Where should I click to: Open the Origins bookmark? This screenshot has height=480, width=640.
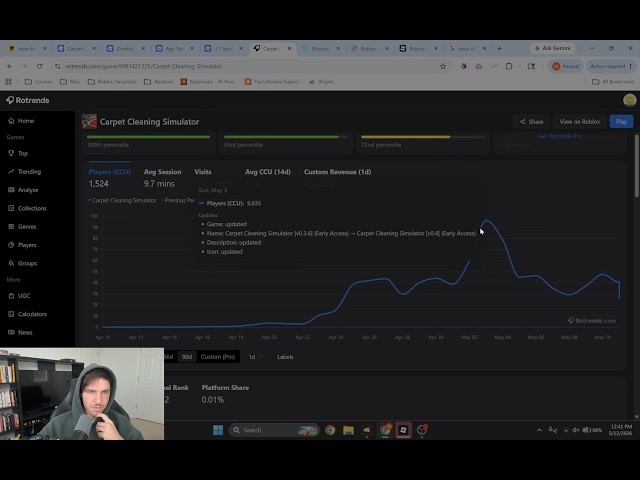pos(322,82)
